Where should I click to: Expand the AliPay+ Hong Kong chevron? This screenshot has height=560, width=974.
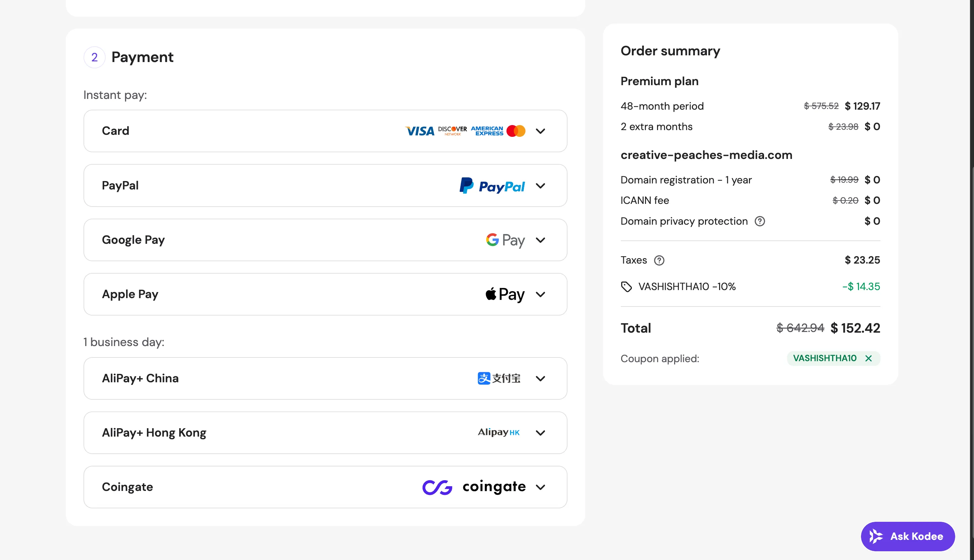[x=540, y=433]
